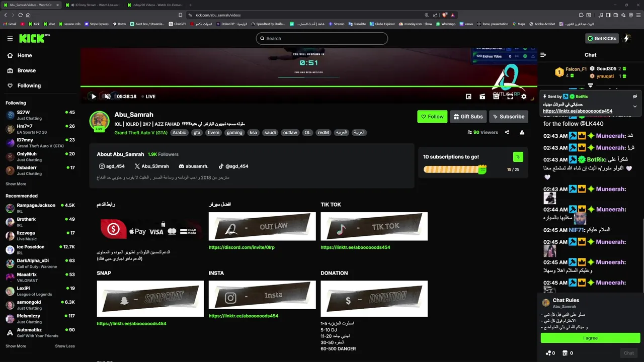Click the lightning bolt icon in header
The width and height of the screenshot is (644, 362).
627,38
